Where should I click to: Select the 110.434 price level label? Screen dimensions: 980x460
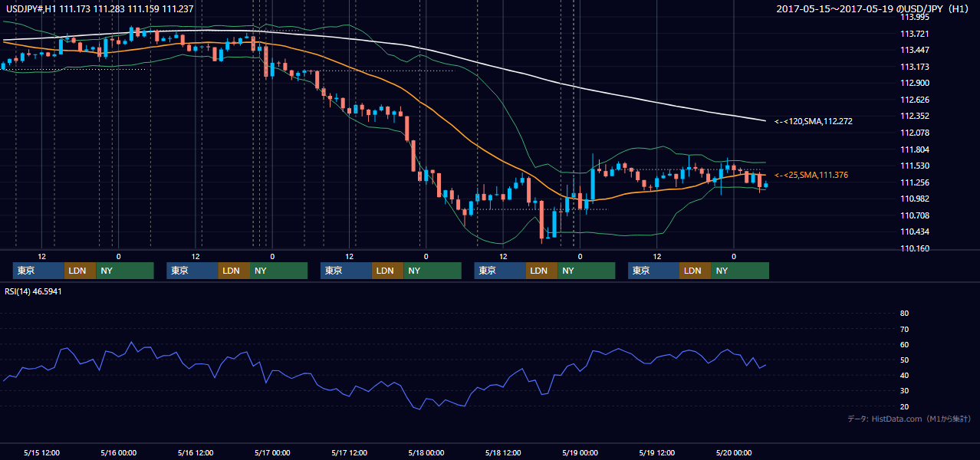pos(914,232)
